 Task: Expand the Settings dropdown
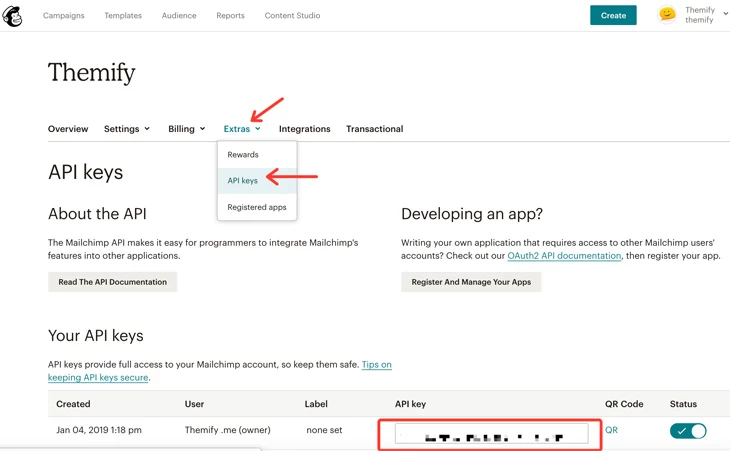point(127,129)
